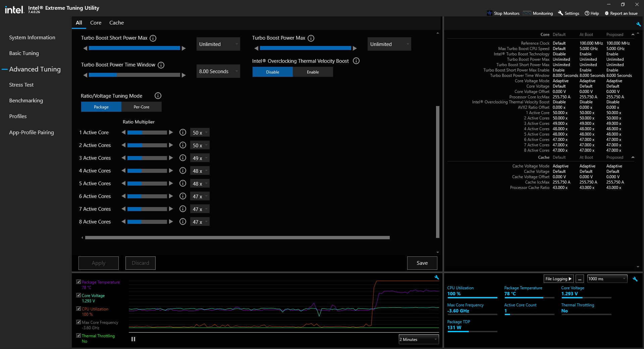Show info icon for 4 Active Cores
644x349 pixels.
(183, 170)
